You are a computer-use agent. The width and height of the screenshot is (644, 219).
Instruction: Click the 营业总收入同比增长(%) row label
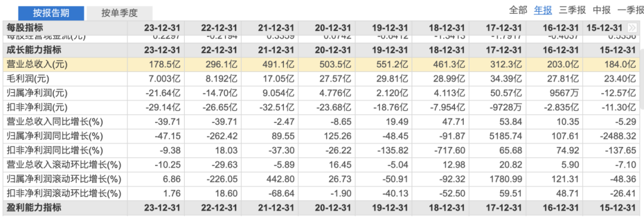pos(55,122)
